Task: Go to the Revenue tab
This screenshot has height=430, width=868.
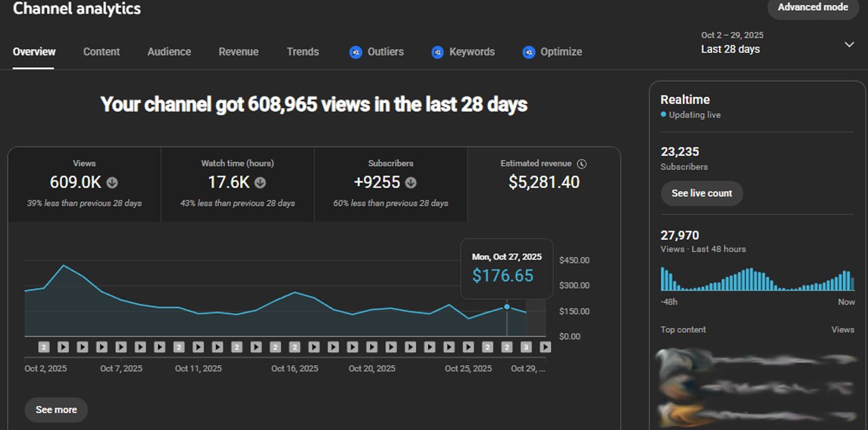Action: pyautogui.click(x=238, y=52)
